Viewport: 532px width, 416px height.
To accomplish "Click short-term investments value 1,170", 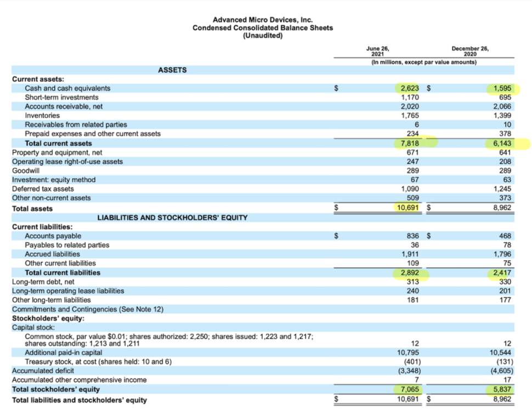I will (x=410, y=98).
